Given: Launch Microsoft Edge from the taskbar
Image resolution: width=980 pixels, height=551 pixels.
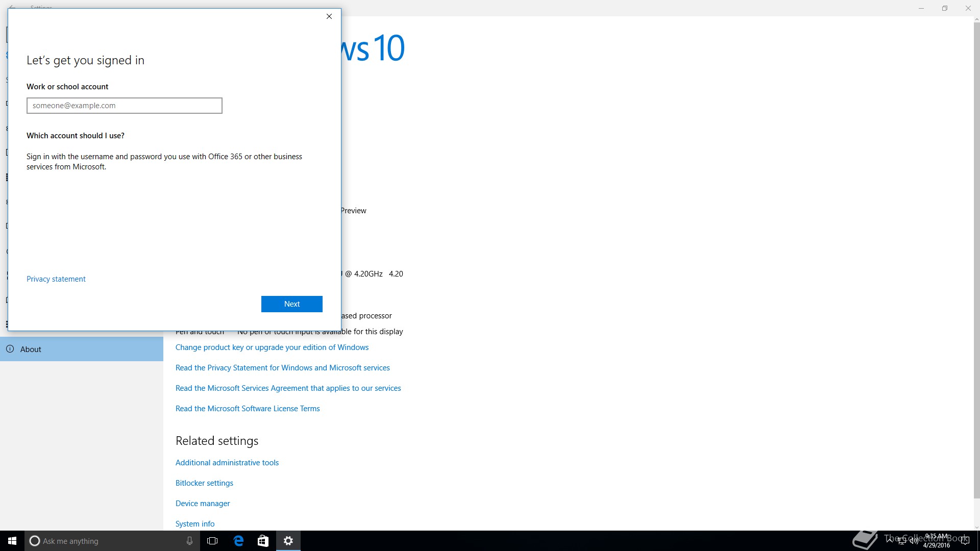Looking at the screenshot, I should [x=238, y=541].
